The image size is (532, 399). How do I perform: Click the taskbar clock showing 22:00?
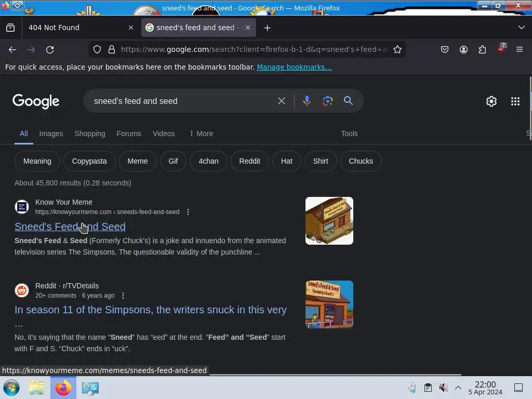click(x=485, y=388)
